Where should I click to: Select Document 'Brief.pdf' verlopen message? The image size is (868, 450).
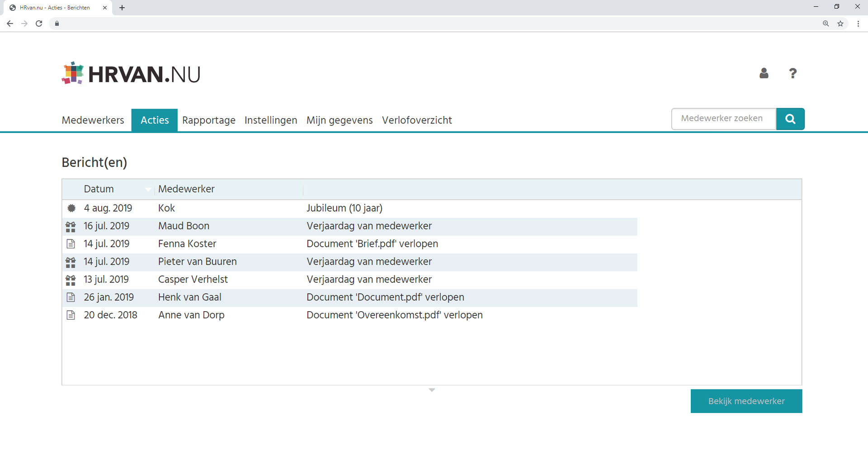point(372,244)
